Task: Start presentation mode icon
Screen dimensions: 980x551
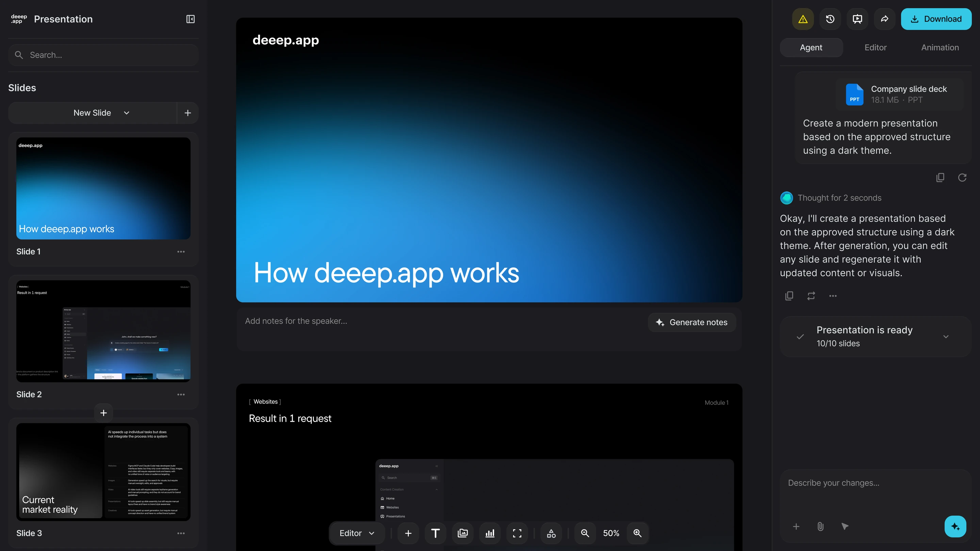Action: tap(857, 19)
